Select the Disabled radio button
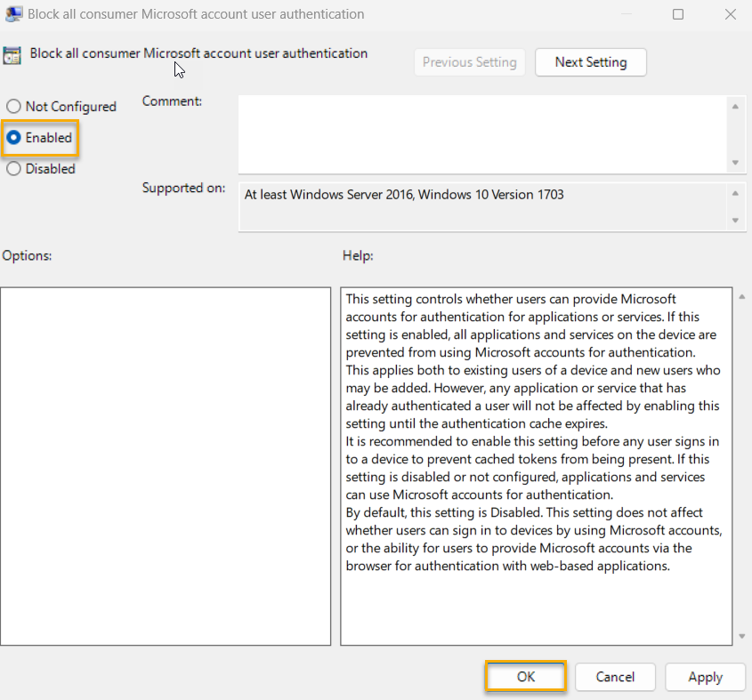752x700 pixels. pos(13,168)
